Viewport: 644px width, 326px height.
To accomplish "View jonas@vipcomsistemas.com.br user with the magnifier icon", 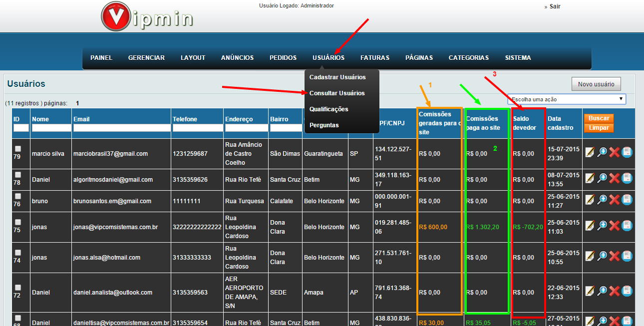I will tap(602, 226).
